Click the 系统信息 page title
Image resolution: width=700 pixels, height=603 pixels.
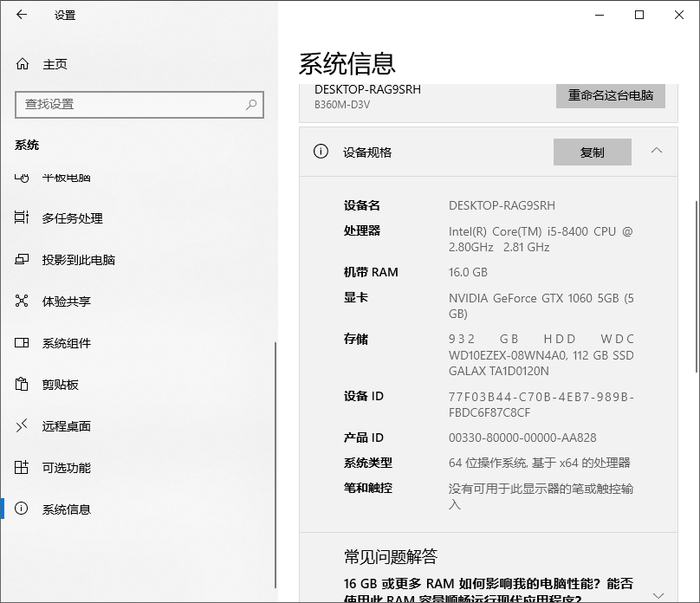coord(347,63)
